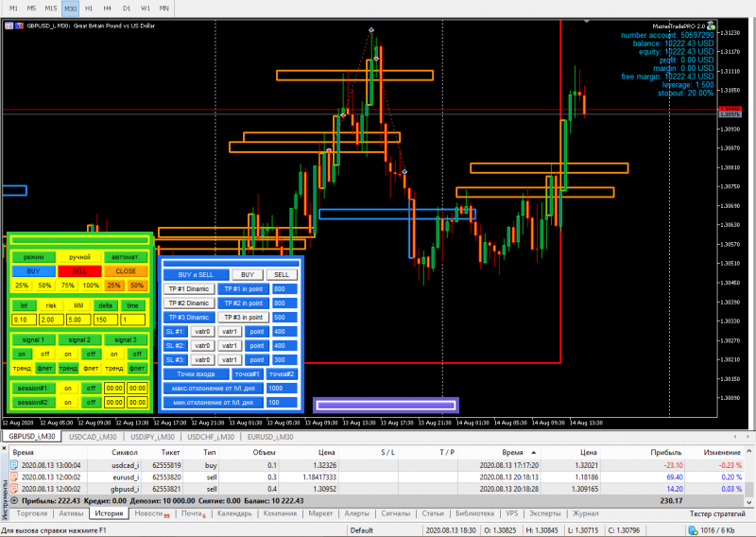Image resolution: width=756 pixels, height=537 pixels.
Task: Switch chart to MN timeframe
Action: coord(163,9)
